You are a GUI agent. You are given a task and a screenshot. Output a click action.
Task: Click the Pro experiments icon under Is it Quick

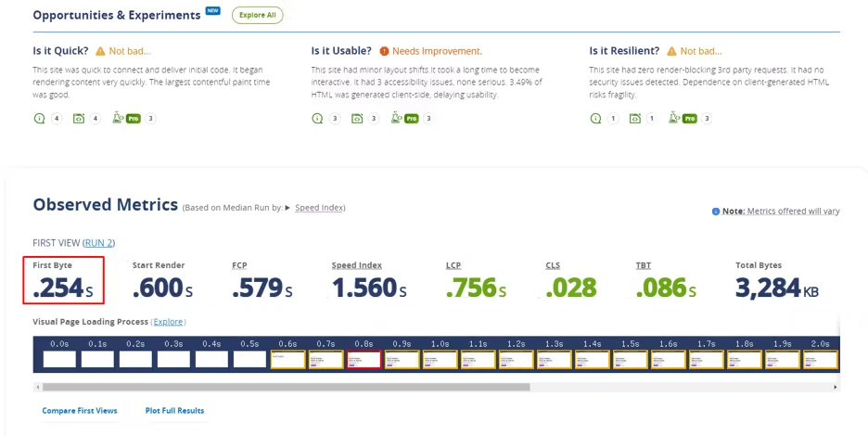tap(119, 119)
